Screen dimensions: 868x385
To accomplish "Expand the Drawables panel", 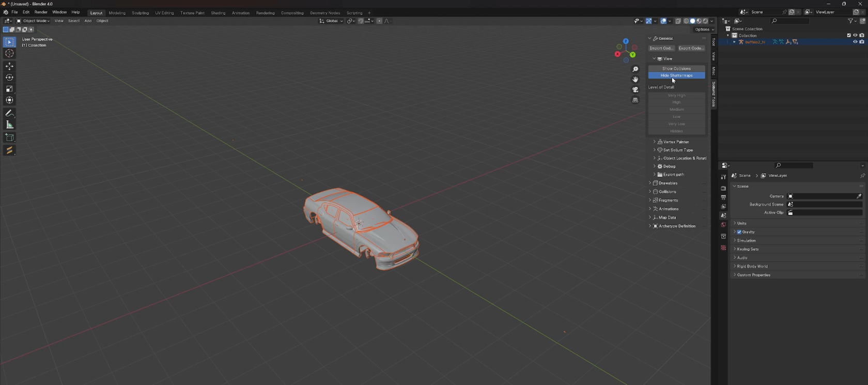I will click(x=668, y=183).
